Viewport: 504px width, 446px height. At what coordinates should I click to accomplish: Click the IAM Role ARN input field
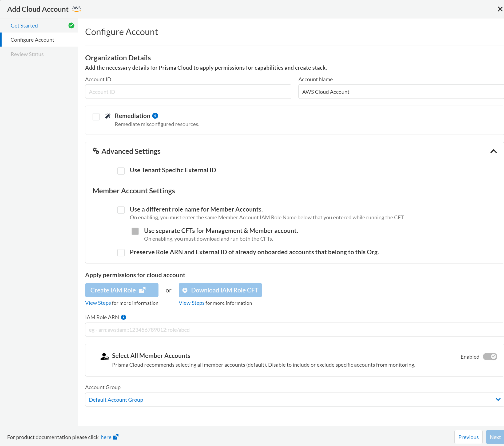[x=295, y=330]
